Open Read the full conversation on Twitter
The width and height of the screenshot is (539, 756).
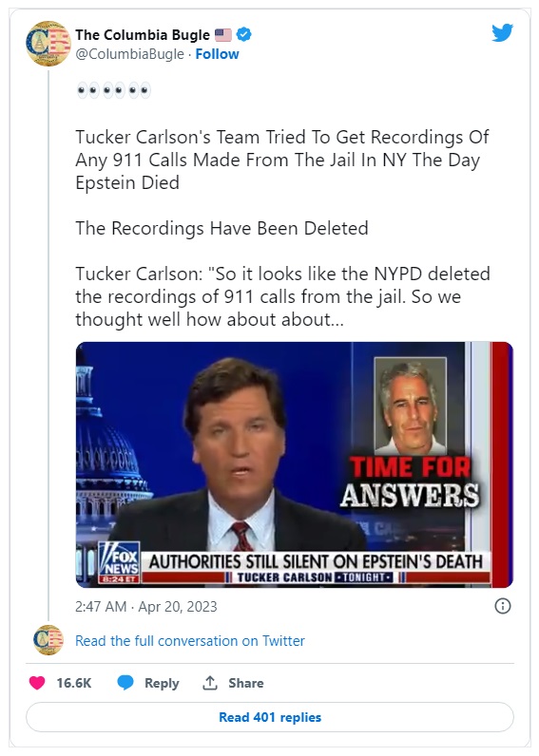coord(189,641)
